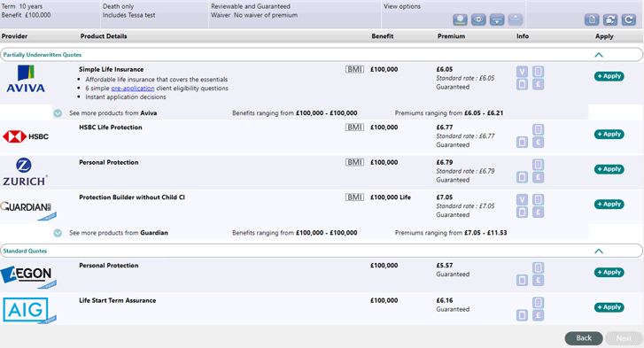
Task: Expand more products from Aviva
Action: coord(58,113)
